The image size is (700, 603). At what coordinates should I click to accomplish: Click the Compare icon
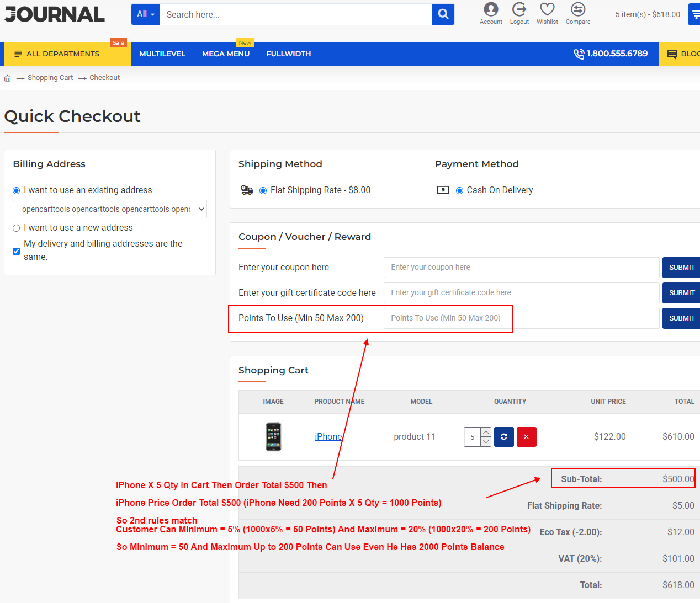click(x=577, y=10)
